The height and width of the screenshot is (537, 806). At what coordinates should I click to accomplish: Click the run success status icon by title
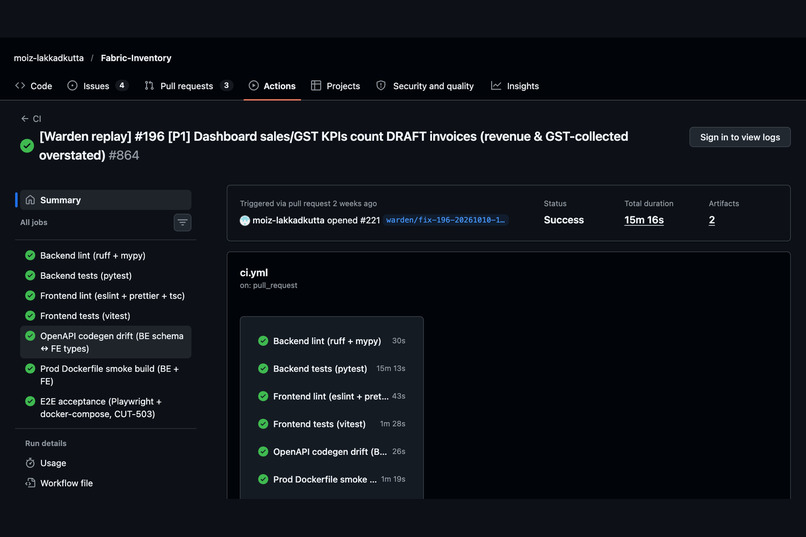(27, 146)
